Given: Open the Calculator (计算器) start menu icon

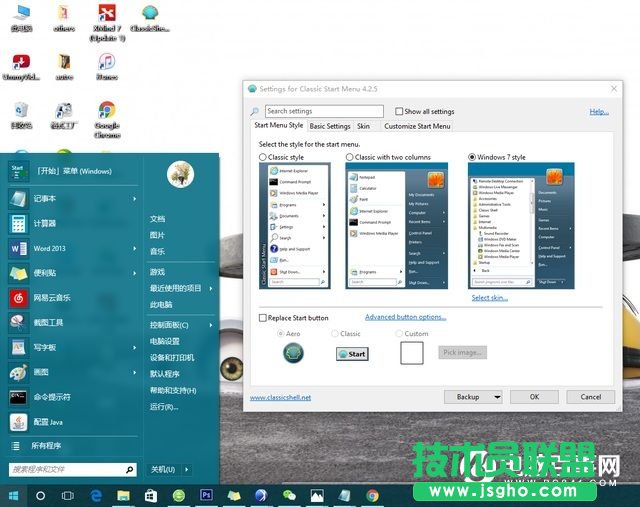Looking at the screenshot, I should [x=18, y=224].
